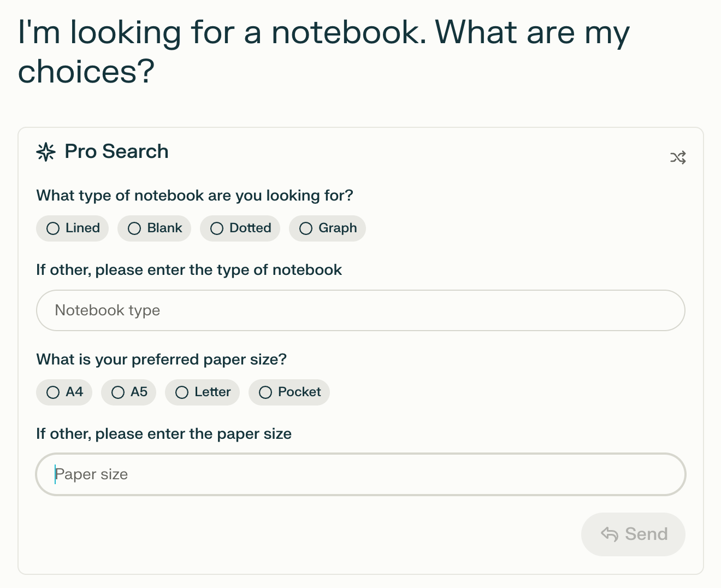This screenshot has width=721, height=588.
Task: Pick the Dotted notebook option
Action: pyautogui.click(x=240, y=228)
